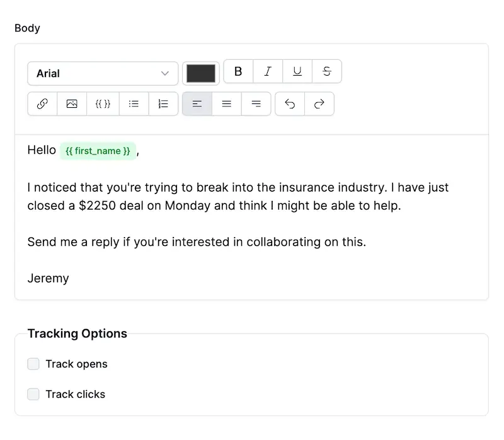504x440 pixels.
Task: Apply italic formatting
Action: (267, 71)
